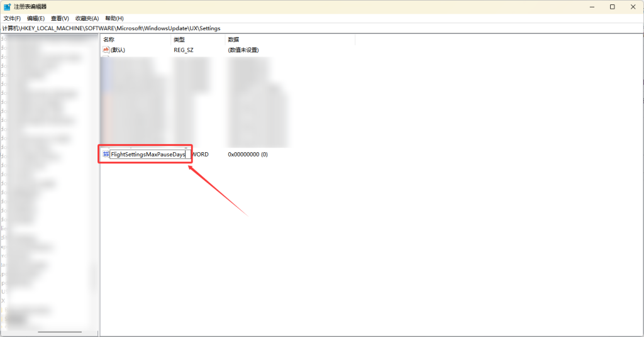The image size is (644, 337).
Task: Open the 收藏夹(A) menu
Action: (87, 18)
